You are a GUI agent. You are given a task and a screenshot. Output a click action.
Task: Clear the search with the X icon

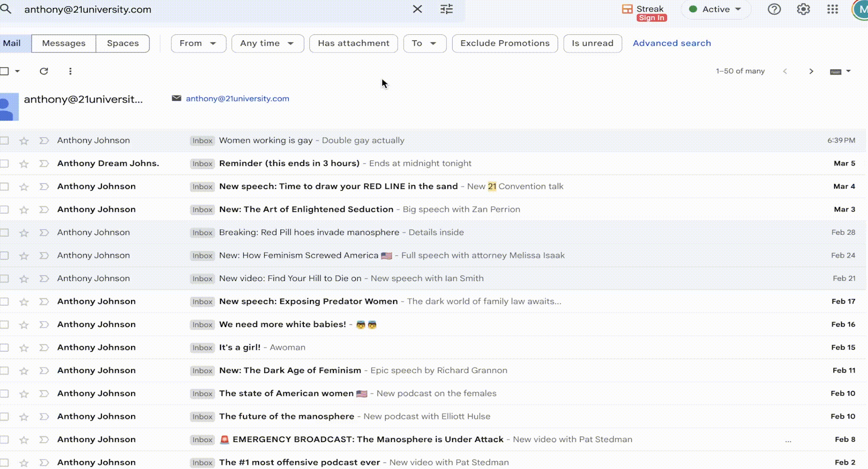417,9
